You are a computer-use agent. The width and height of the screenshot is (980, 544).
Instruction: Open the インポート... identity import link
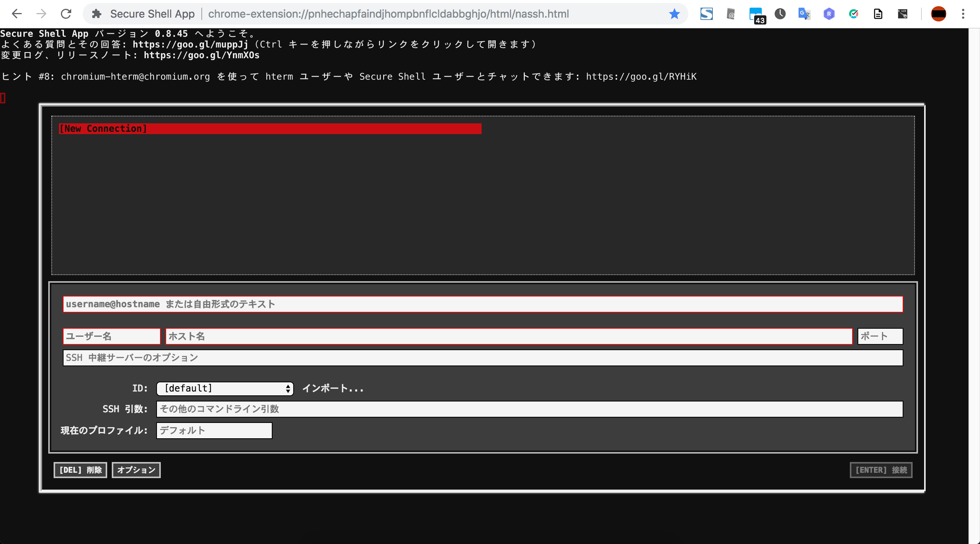(333, 388)
